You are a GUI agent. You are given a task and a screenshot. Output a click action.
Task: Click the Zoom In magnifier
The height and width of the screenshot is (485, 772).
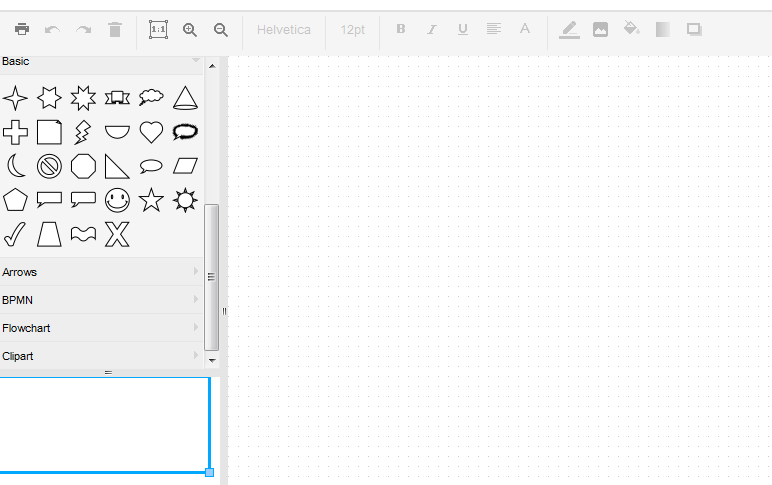190,30
